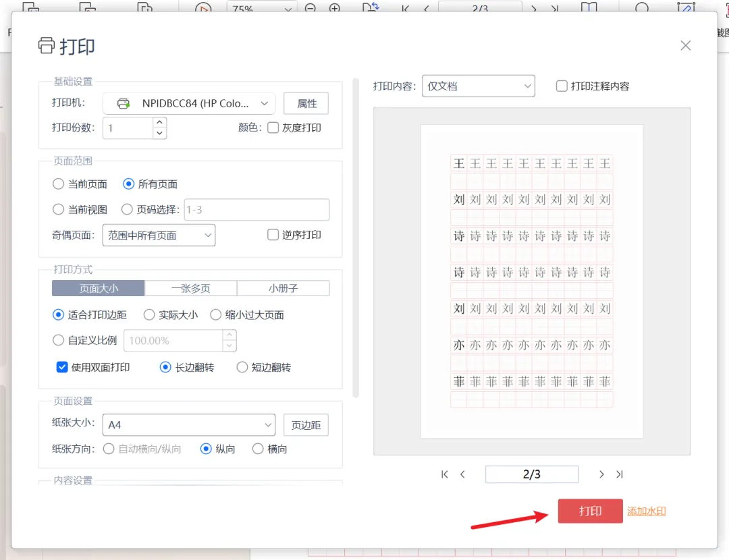Switch to 一张多页 multiple pages tab
729x560 pixels.
[x=190, y=288]
